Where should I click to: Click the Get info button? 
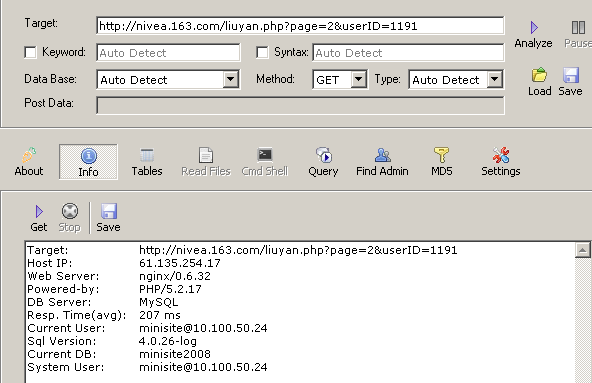click(39, 218)
